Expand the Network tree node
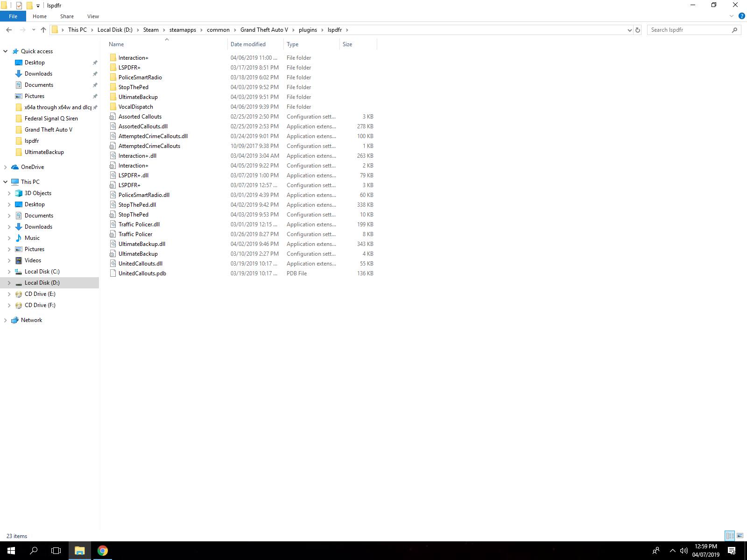The width and height of the screenshot is (747, 560). click(5, 320)
